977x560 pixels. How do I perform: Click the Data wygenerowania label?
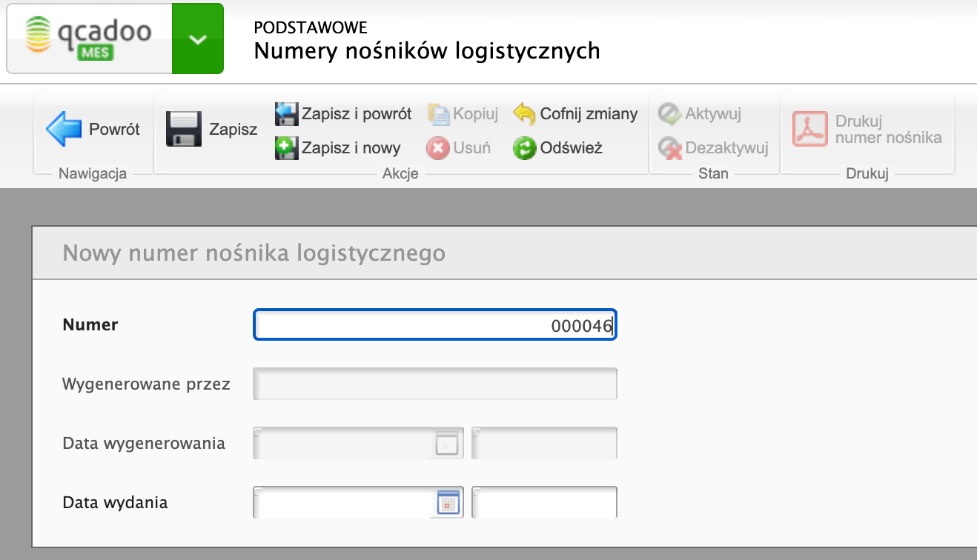tap(144, 444)
